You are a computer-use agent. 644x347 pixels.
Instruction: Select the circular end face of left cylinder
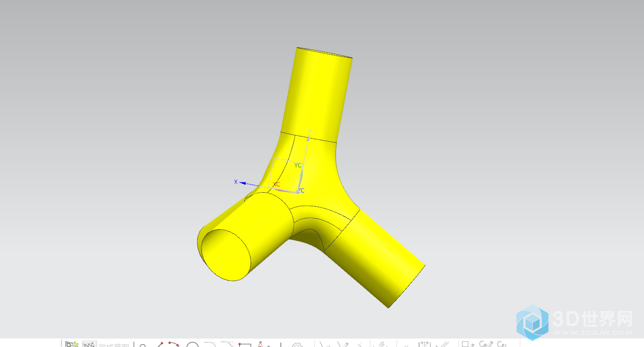click(x=226, y=255)
